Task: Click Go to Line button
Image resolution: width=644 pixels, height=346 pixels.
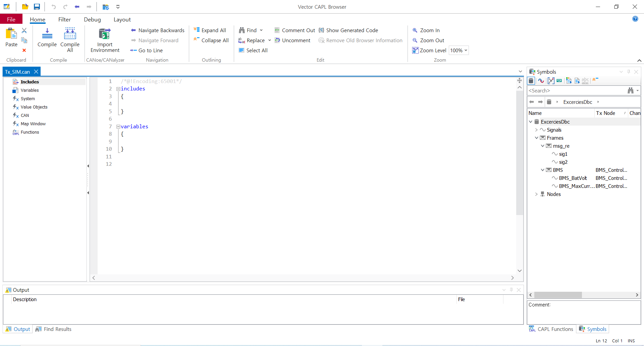Action: pyautogui.click(x=147, y=50)
